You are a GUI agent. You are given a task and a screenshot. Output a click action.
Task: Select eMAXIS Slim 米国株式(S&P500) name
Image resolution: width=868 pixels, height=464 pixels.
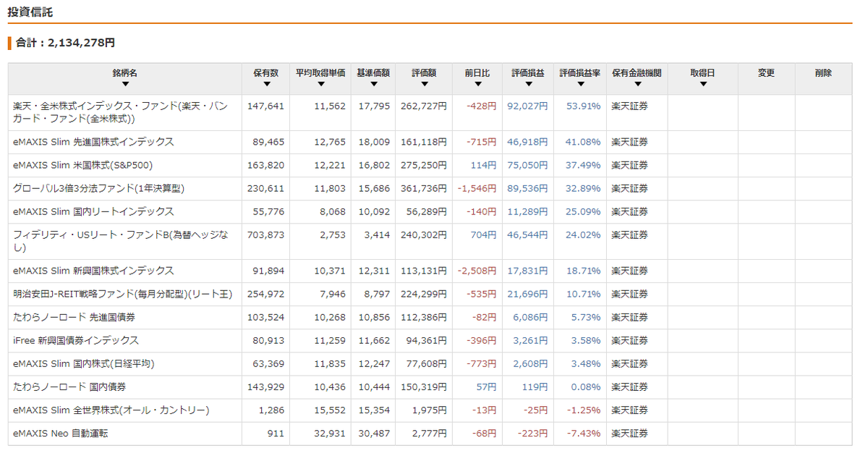[82, 165]
